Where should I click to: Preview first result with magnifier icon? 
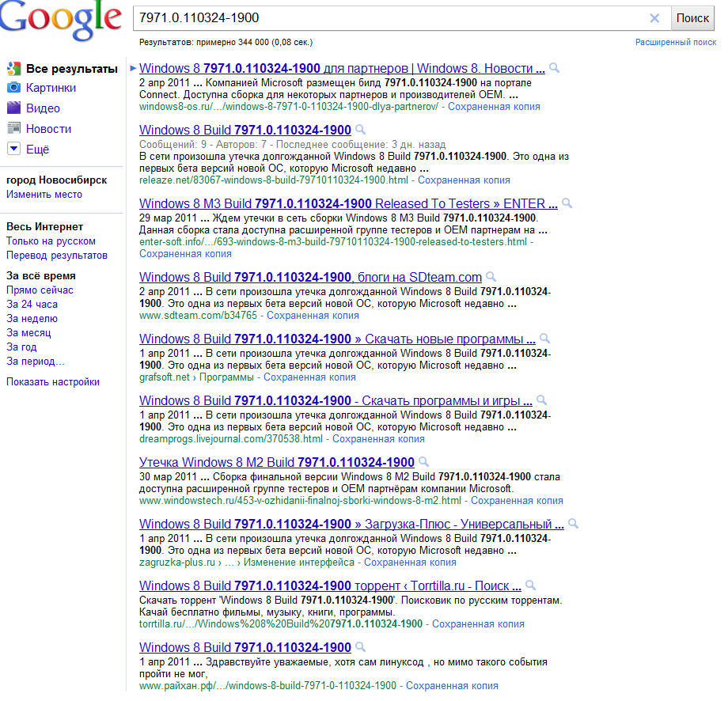tap(554, 68)
